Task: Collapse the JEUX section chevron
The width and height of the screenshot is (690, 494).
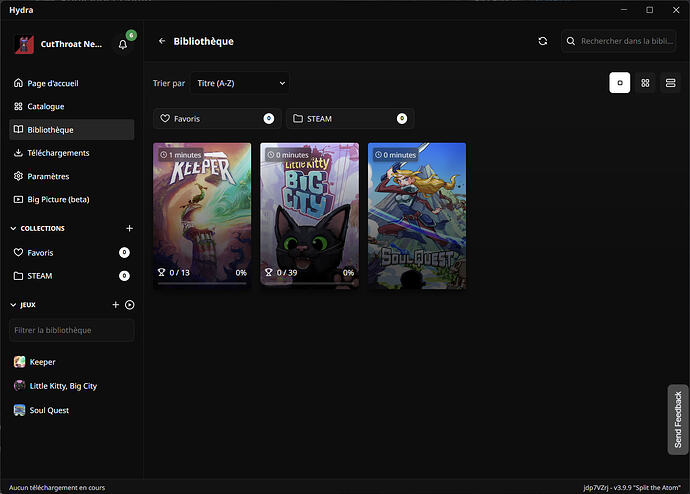Action: click(13, 305)
